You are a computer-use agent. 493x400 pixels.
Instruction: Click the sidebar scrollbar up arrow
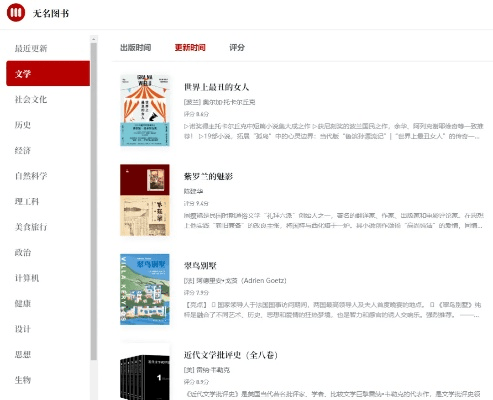94,39
